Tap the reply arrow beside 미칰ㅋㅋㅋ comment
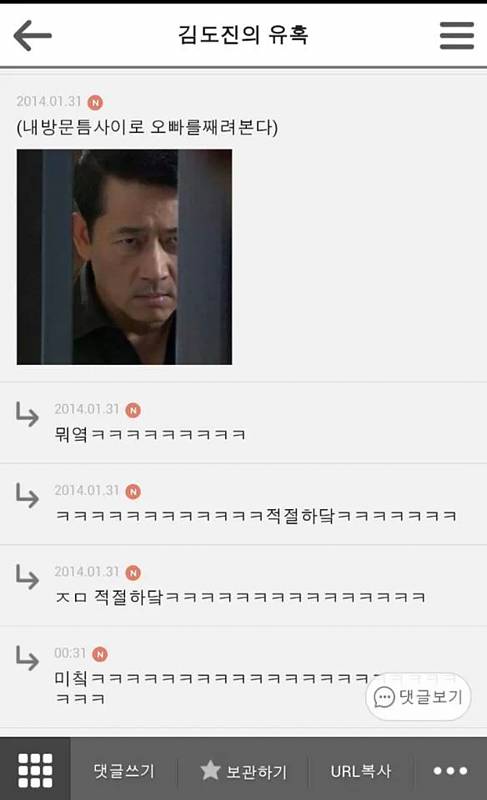Screen dimensions: 487x800 pos(27,658)
